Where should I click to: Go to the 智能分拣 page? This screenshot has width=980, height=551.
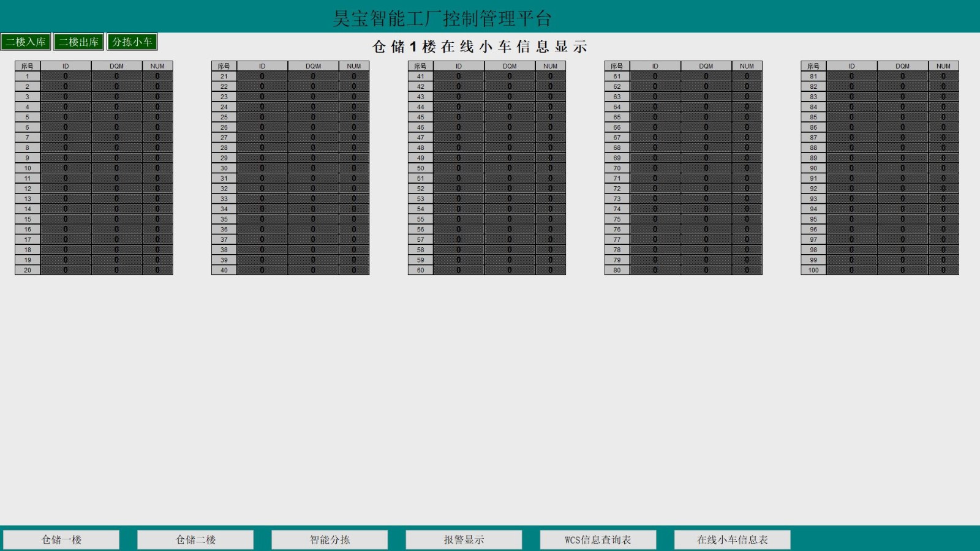click(x=330, y=539)
